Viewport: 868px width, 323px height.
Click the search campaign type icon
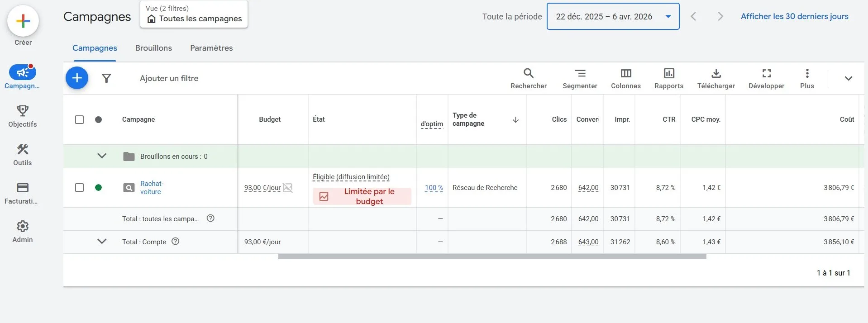pyautogui.click(x=129, y=188)
